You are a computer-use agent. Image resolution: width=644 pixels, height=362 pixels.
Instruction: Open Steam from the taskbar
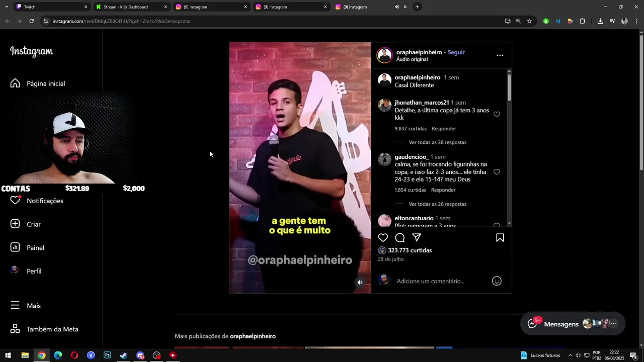click(123, 355)
